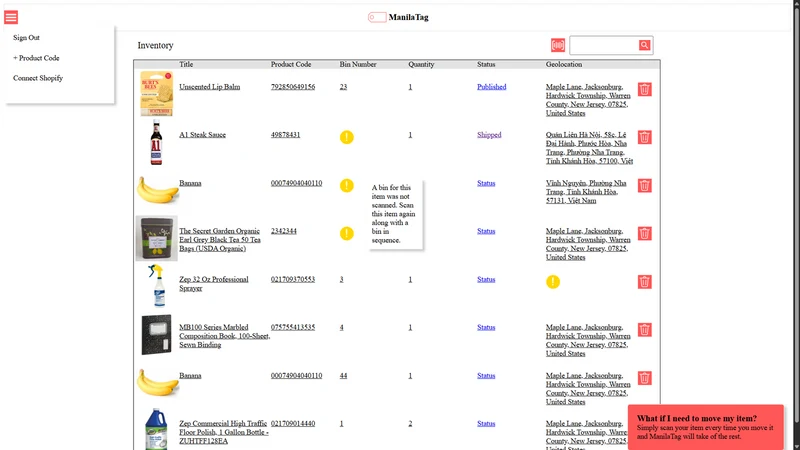The height and width of the screenshot is (450, 800).
Task: Click the Product Code column header
Action: [x=291, y=64]
